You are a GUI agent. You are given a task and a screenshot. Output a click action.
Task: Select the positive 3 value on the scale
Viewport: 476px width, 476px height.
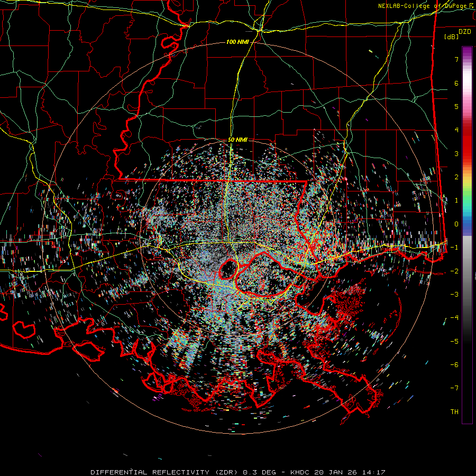(x=456, y=153)
